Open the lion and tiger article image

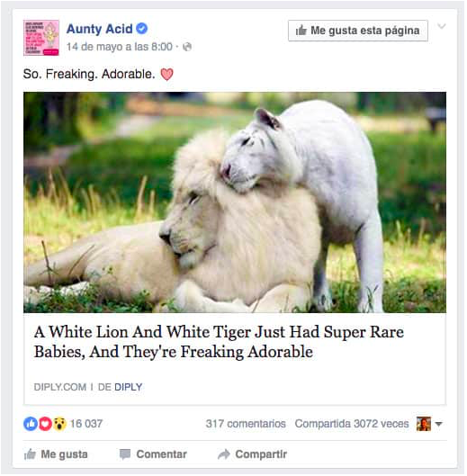pyautogui.click(x=235, y=202)
